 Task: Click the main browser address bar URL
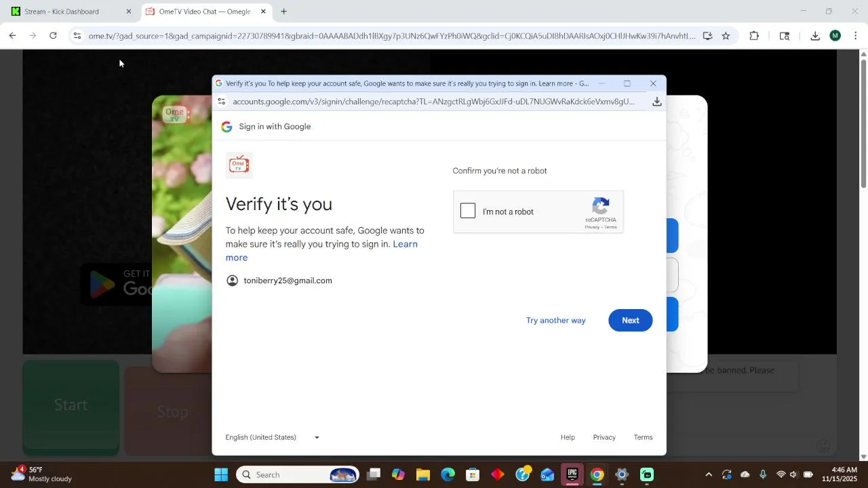click(x=392, y=36)
